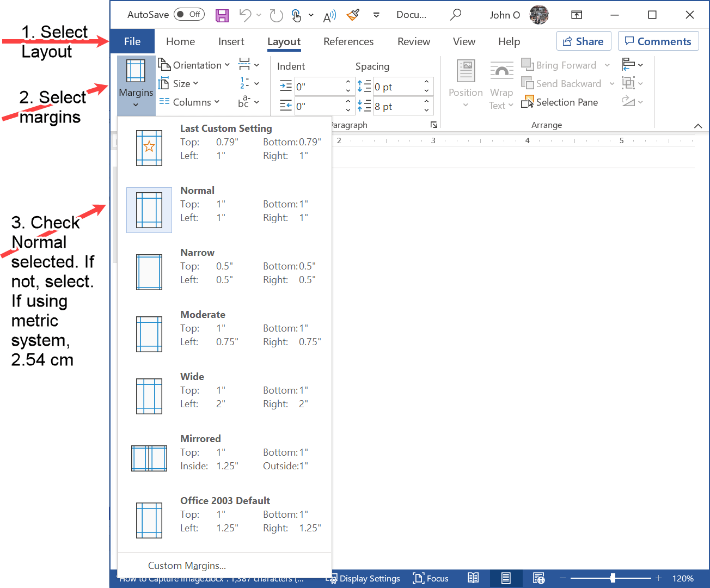Switch to the References tab
The image size is (710, 588).
[x=348, y=41]
